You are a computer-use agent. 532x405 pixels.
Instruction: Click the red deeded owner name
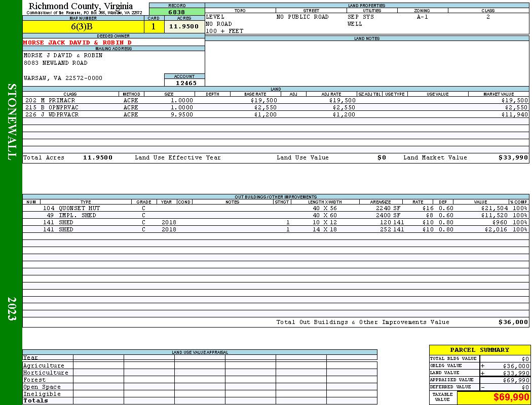tap(77, 43)
